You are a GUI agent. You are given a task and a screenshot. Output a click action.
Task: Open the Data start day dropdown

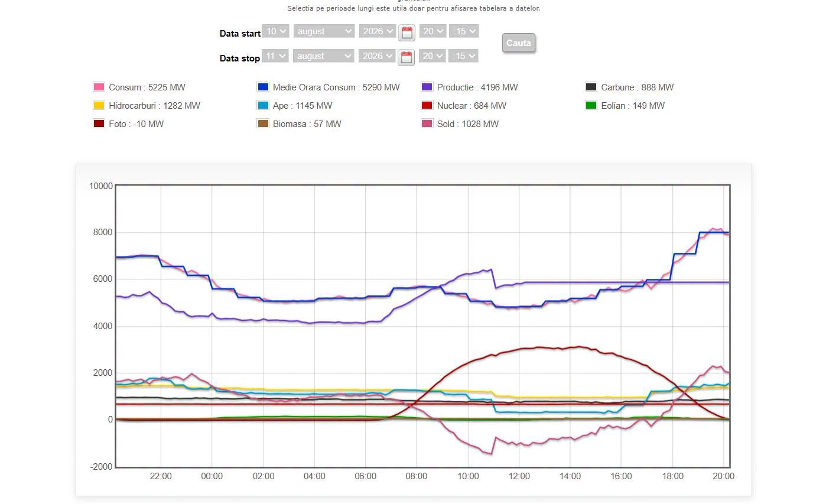click(x=275, y=31)
